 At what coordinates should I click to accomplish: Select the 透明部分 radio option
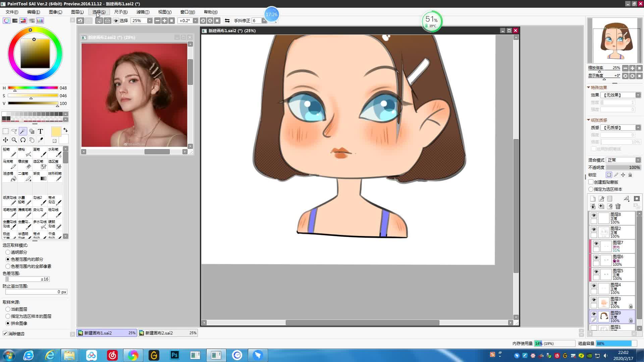pos(8,252)
